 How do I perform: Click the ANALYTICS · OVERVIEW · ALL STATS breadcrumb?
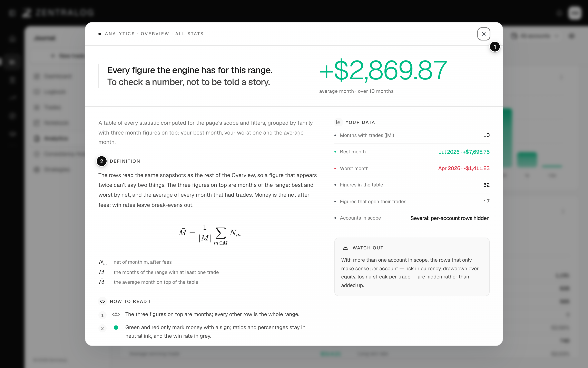(154, 34)
